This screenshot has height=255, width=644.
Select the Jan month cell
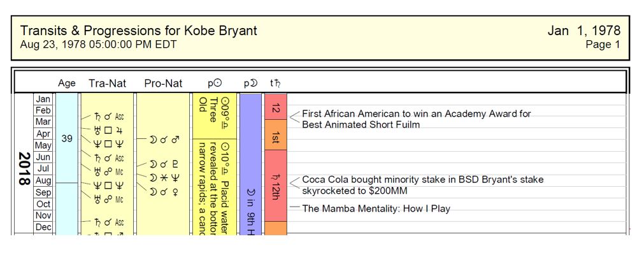click(43, 99)
